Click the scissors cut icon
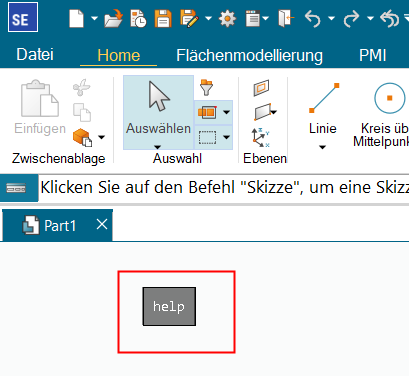 point(82,87)
